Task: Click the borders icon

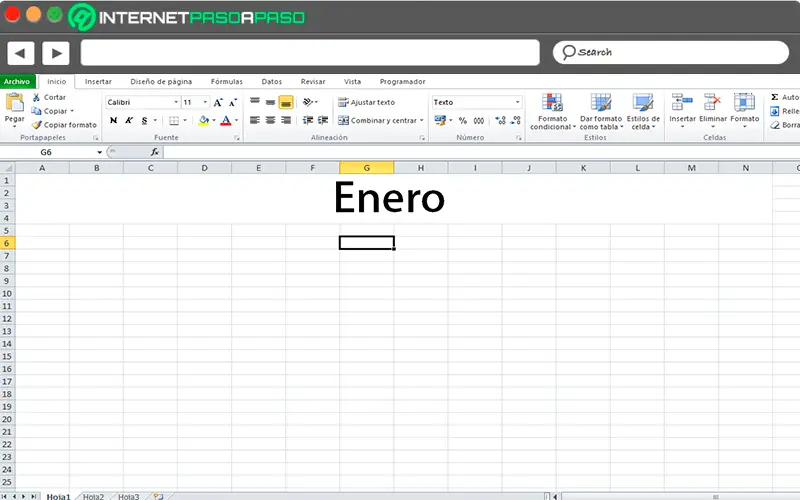Action: point(174,120)
